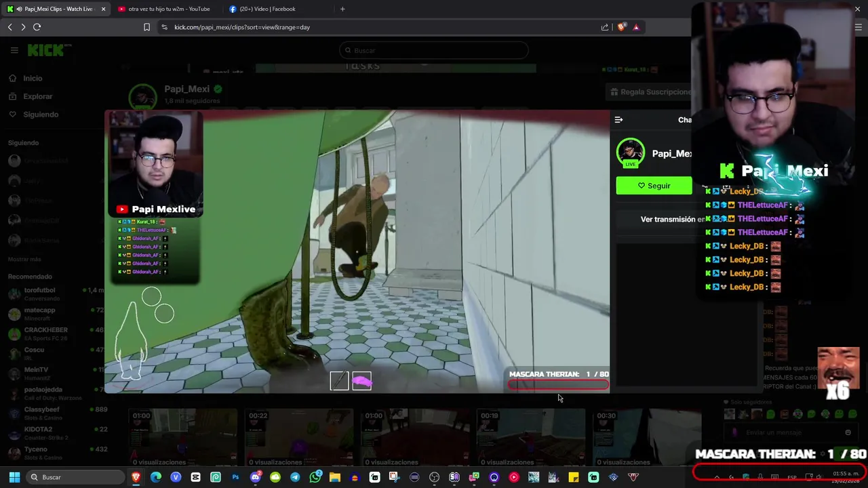Go to Inicio in the sidebar
The image size is (868, 488).
pos(33,78)
